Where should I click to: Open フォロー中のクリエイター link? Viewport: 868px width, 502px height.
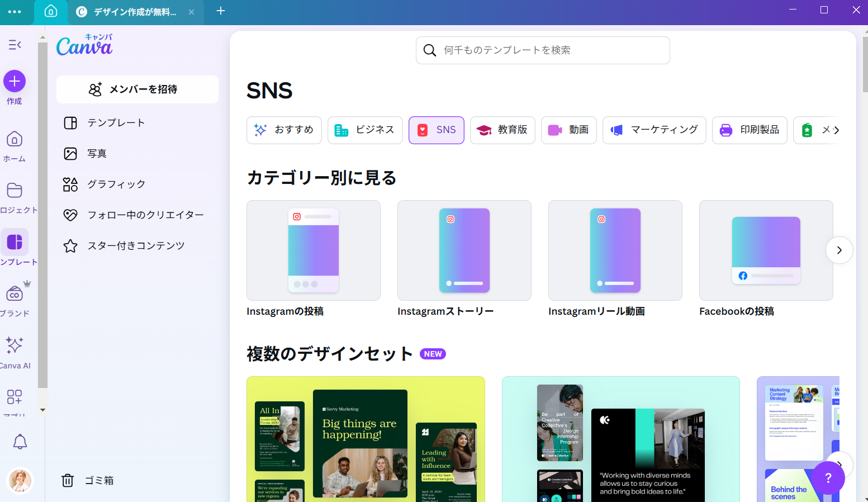145,215
